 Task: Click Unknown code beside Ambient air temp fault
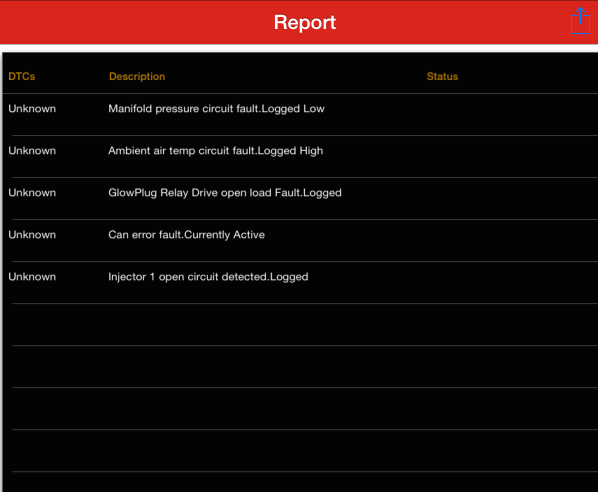coord(32,151)
